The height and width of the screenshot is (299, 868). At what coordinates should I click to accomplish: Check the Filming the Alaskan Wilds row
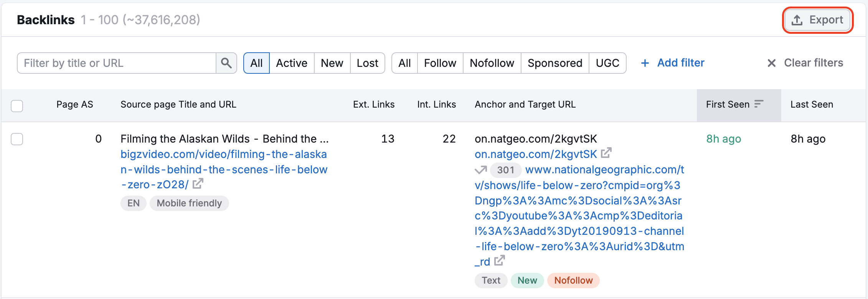(x=17, y=139)
